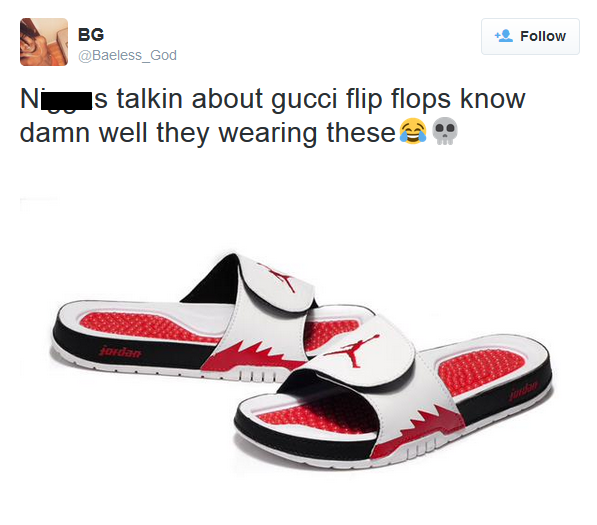Visit the @Baeless_God handle link
597x525 pixels.
[x=127, y=55]
